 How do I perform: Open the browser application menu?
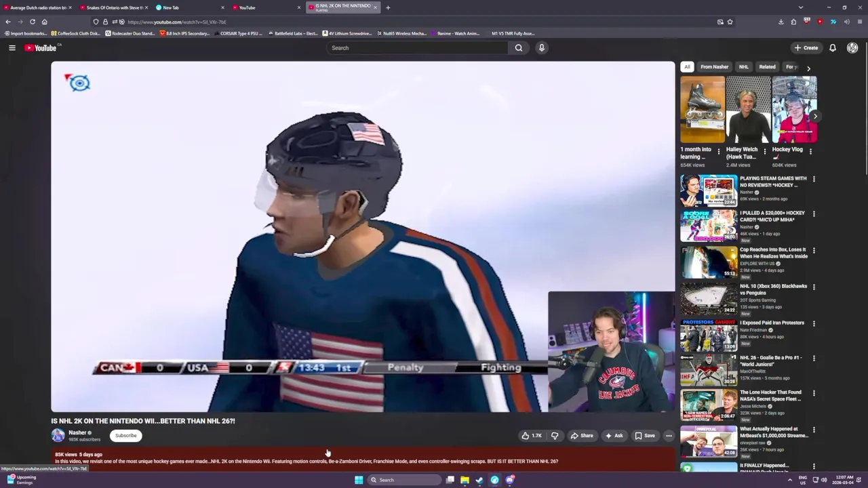click(x=859, y=22)
